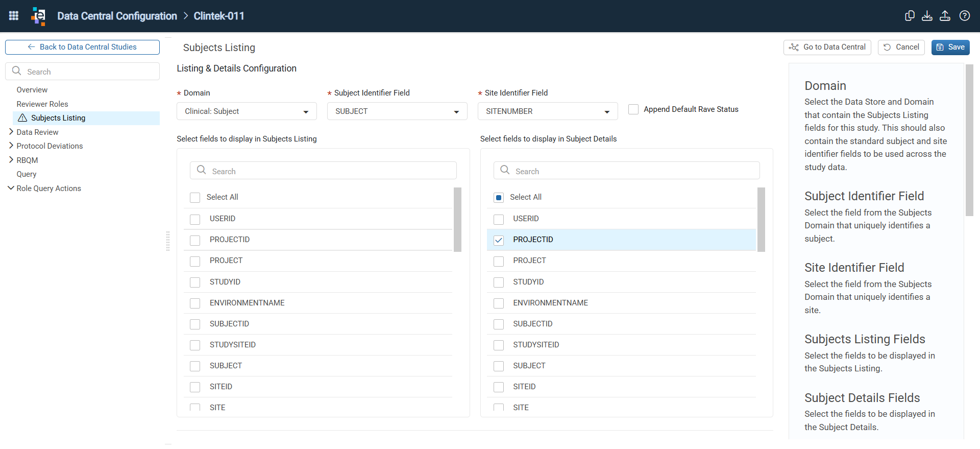Open Site Identifier Field dropdown

548,111
